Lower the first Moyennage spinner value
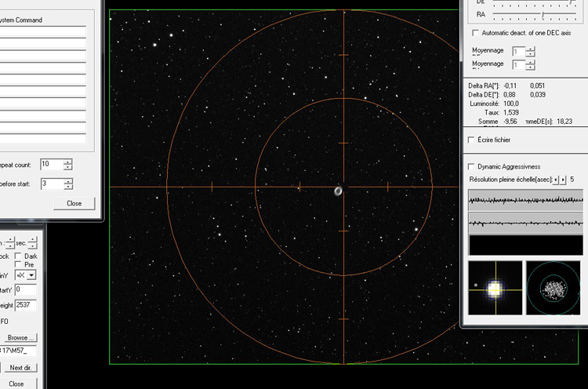 pos(530,54)
